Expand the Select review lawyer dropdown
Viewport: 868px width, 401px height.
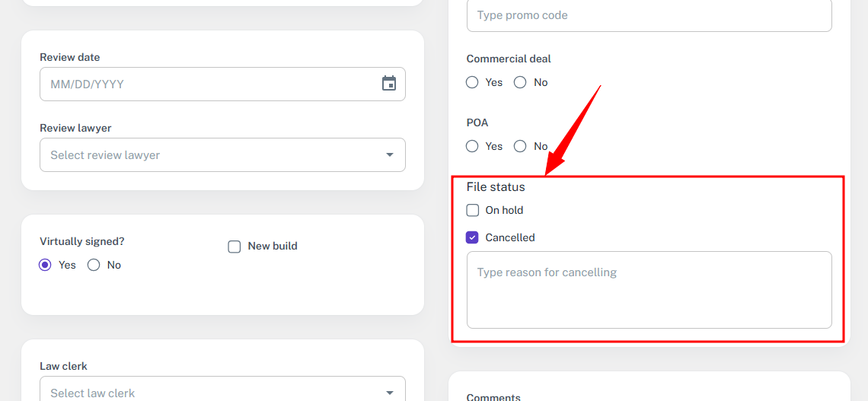click(x=222, y=155)
